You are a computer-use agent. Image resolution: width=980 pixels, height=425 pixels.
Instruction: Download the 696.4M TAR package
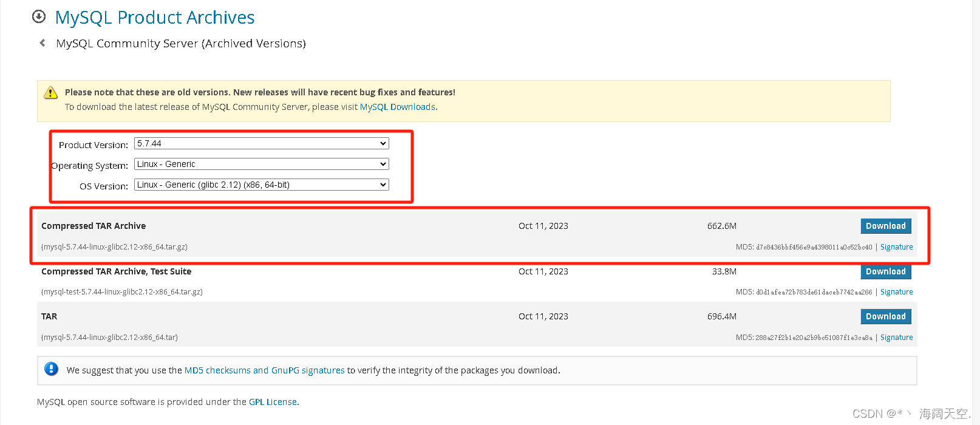tap(886, 316)
